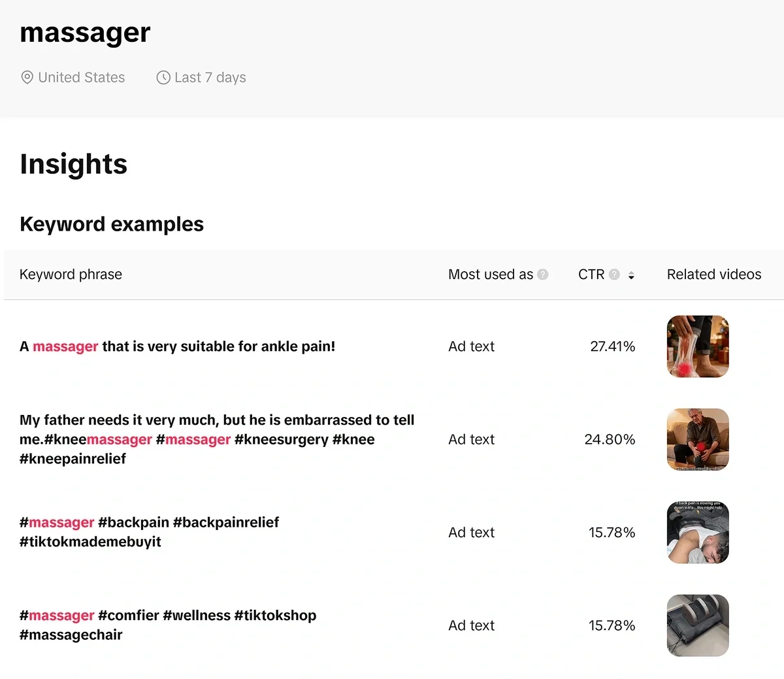Screen dimensions: 784x679
Task: Open the CTR help question mark tooltip
Action: coord(615,274)
